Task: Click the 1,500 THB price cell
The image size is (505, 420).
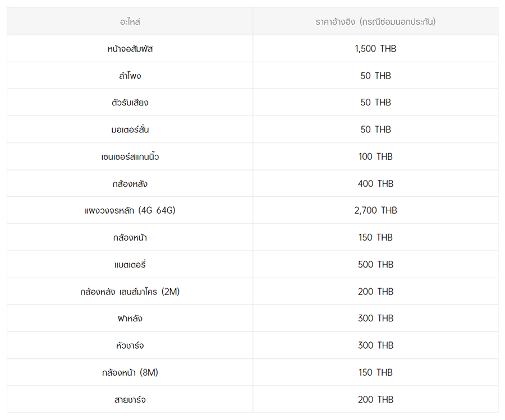Action: point(375,49)
